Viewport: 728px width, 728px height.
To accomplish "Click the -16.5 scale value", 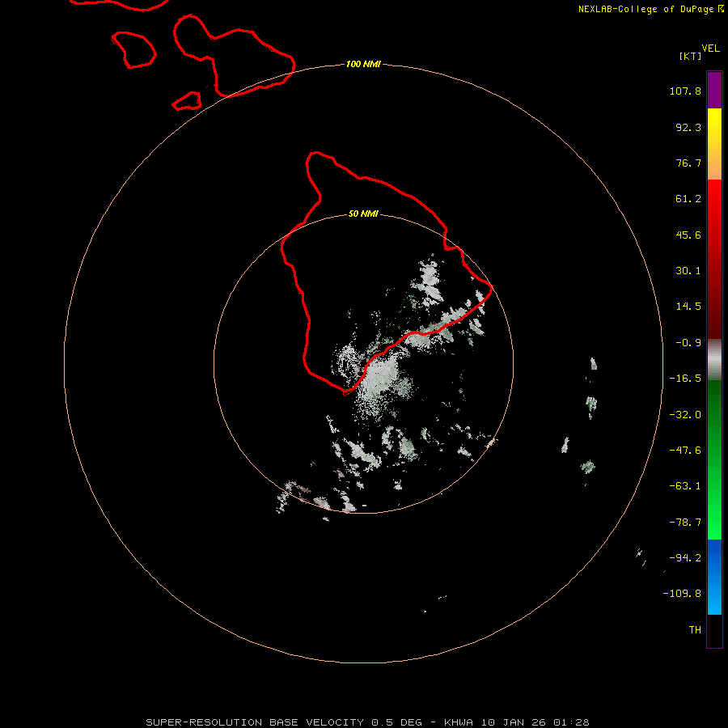I will [685, 379].
